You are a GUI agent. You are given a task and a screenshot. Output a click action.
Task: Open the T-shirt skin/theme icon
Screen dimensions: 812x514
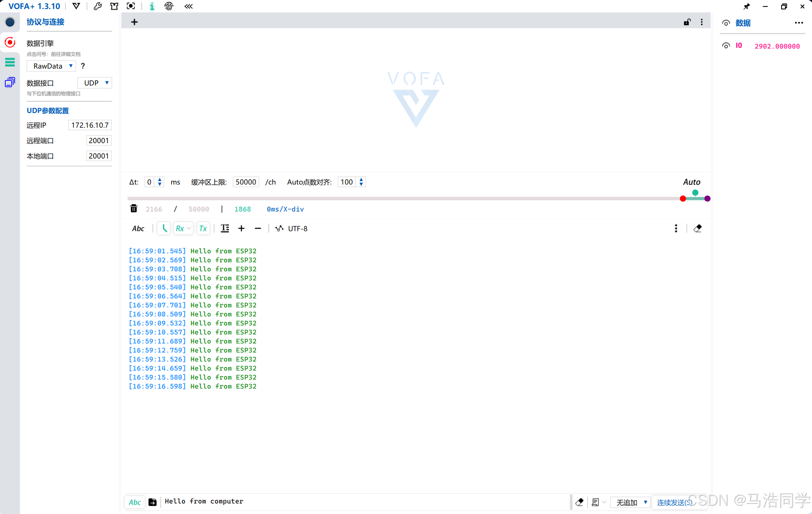(x=114, y=6)
